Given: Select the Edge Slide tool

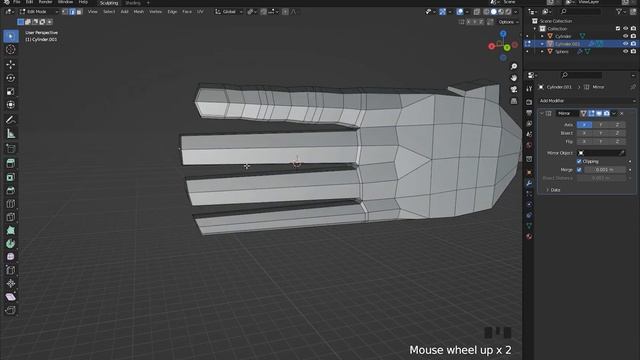Looking at the screenshot, I should pos(11,270).
